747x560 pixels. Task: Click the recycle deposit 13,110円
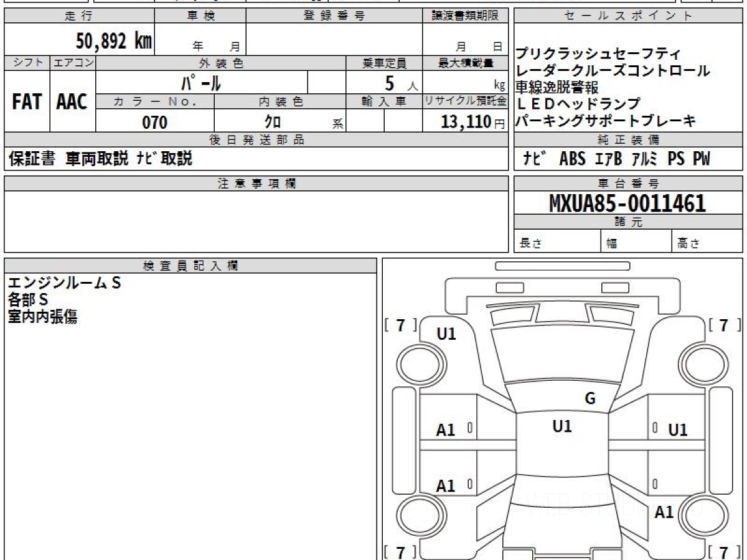tap(473, 122)
